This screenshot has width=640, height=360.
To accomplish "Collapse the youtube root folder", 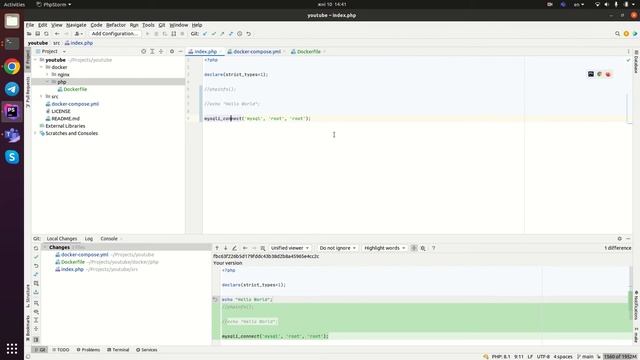I will 36,60.
